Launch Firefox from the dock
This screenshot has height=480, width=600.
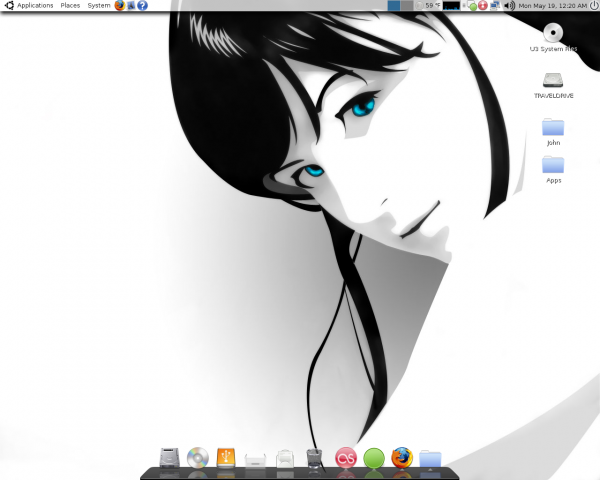click(x=402, y=457)
